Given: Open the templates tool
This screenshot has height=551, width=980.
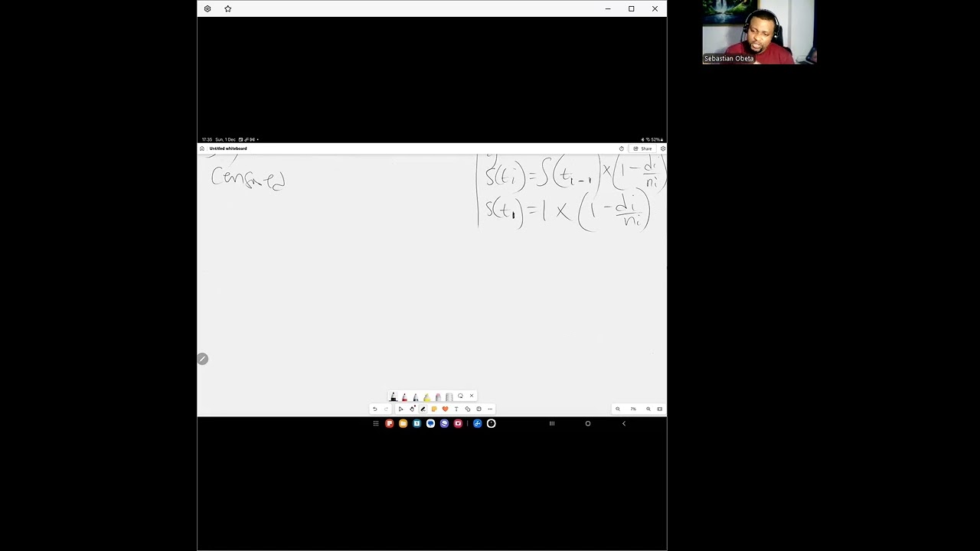Looking at the screenshot, I should click(479, 409).
